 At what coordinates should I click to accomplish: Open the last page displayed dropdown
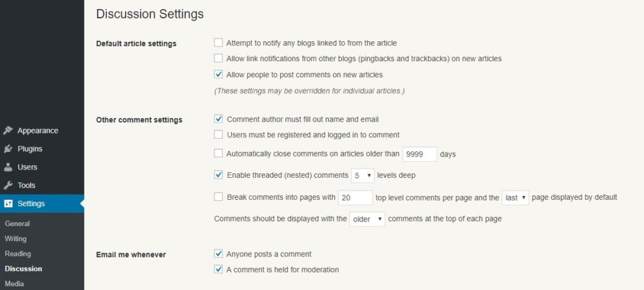[515, 198]
